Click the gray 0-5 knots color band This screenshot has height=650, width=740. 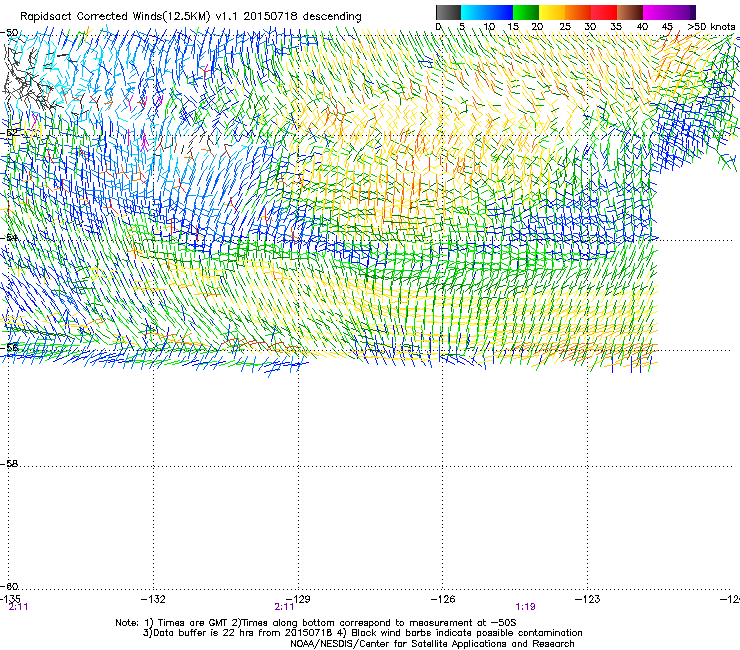click(x=448, y=12)
